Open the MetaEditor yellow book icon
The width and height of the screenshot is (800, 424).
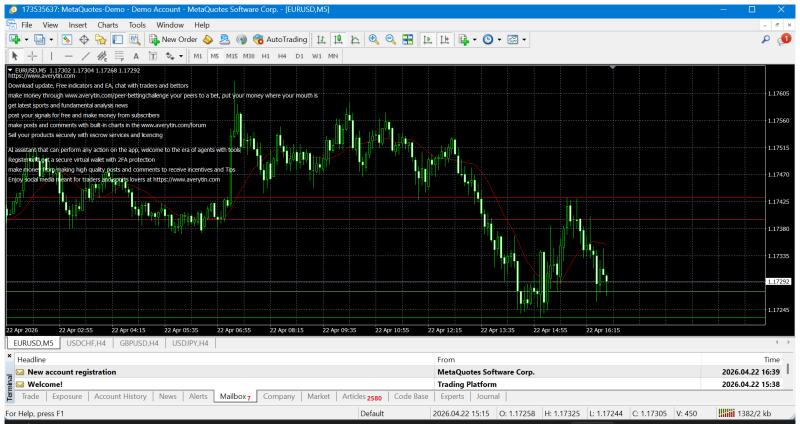pos(208,39)
